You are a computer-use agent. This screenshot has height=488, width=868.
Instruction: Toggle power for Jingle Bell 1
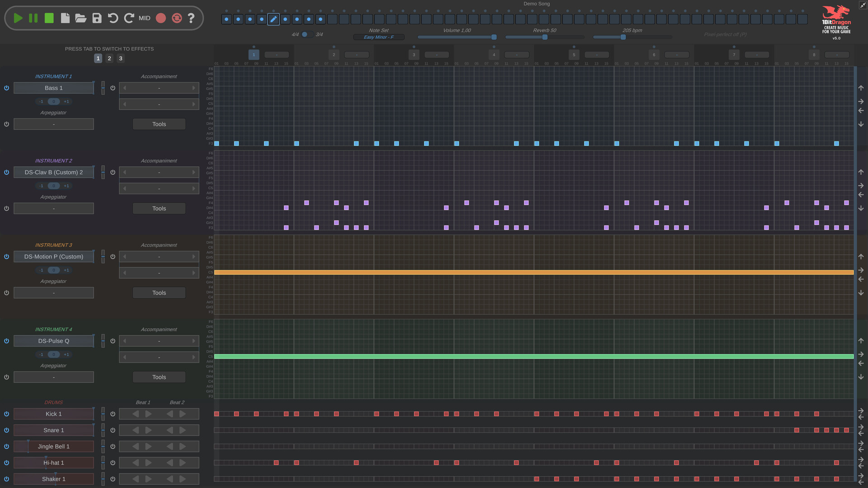tap(6, 446)
